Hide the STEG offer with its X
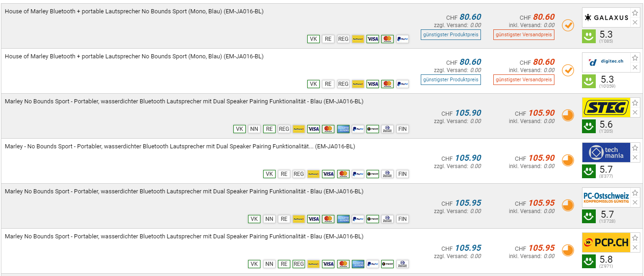The height and width of the screenshot is (276, 644). (635, 113)
